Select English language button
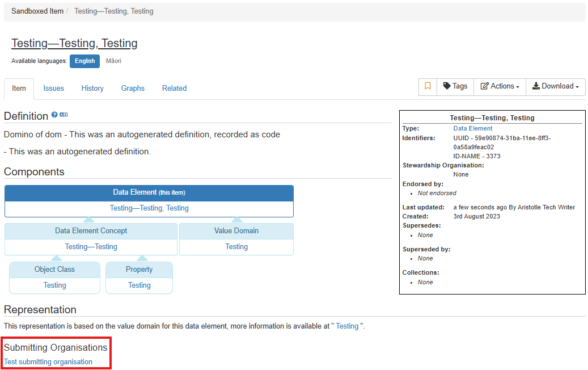 (84, 61)
